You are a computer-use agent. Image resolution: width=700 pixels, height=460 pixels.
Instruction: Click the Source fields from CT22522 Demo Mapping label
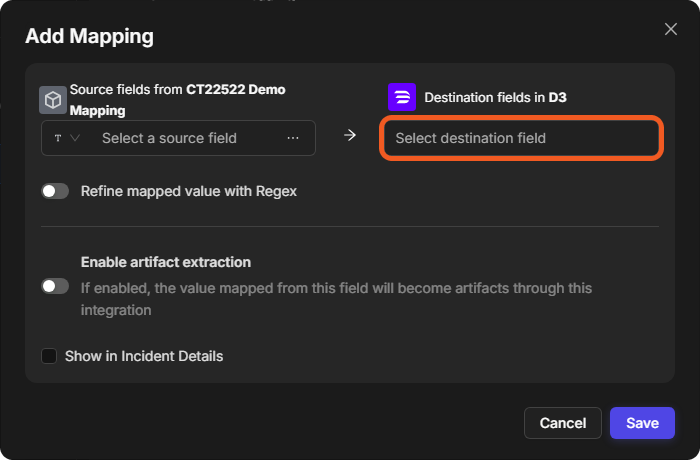tap(178, 100)
